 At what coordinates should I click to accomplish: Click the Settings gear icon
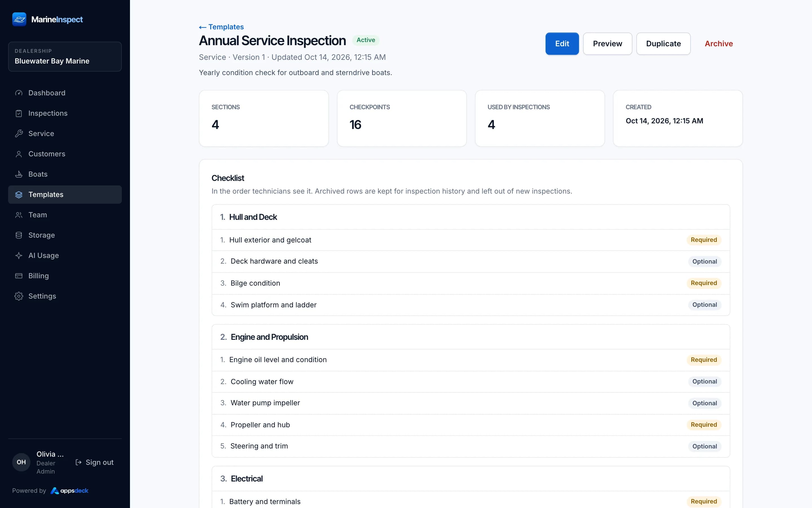(19, 296)
